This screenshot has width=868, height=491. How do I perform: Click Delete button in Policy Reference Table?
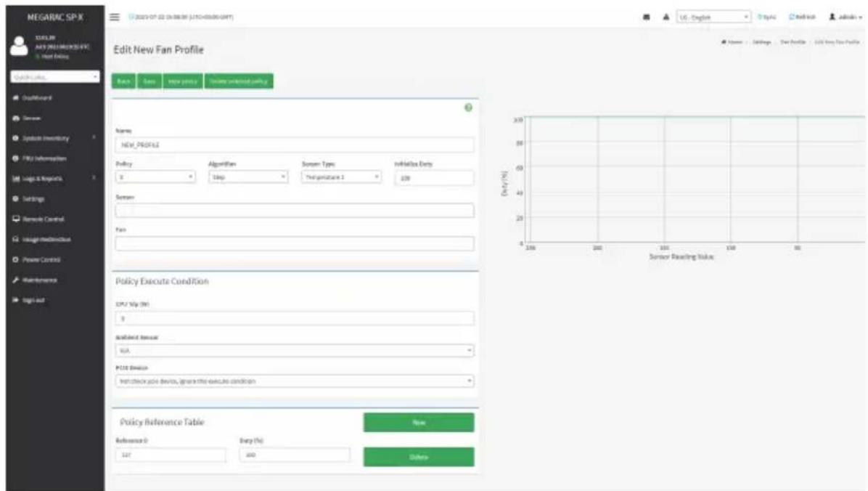[419, 457]
